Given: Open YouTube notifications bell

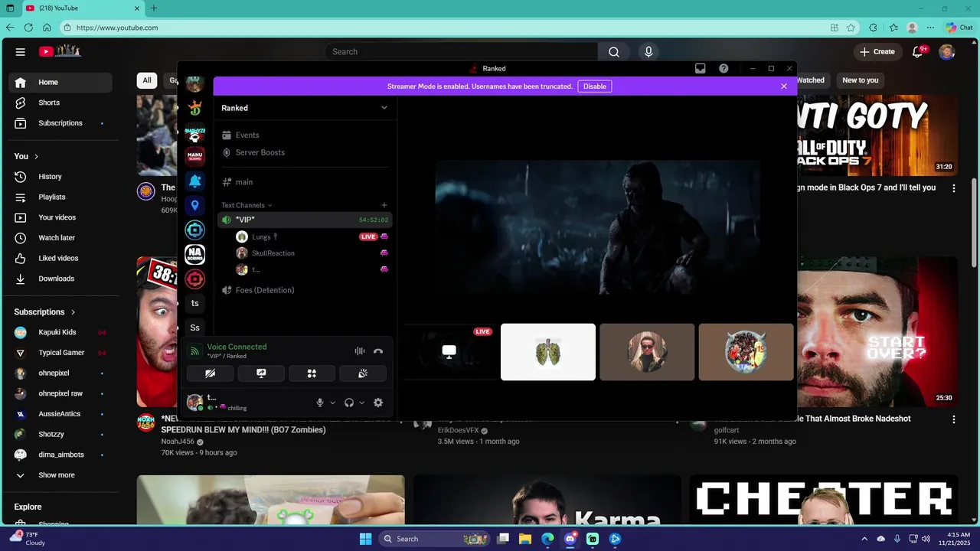Looking at the screenshot, I should click(x=917, y=51).
